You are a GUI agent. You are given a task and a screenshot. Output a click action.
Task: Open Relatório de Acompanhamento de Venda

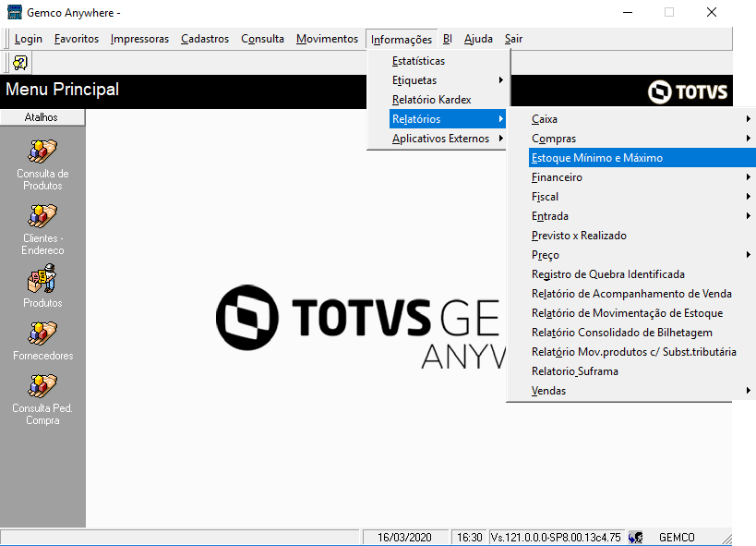click(642, 294)
